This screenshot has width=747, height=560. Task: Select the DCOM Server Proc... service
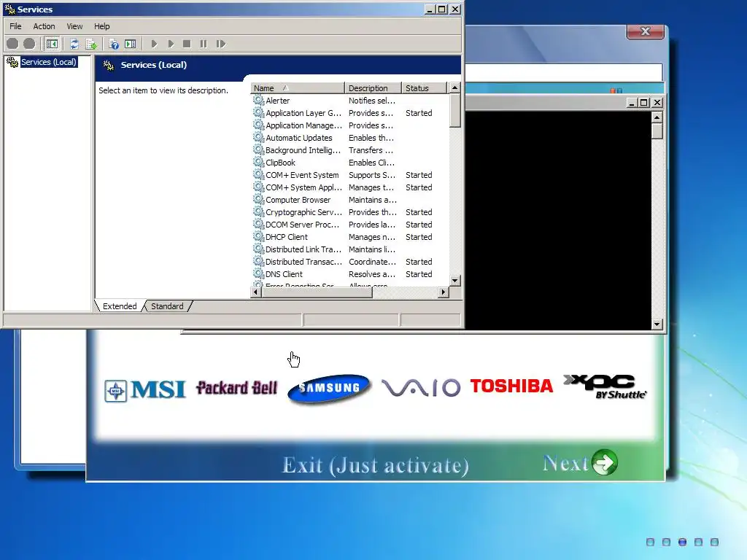(x=350, y=225)
